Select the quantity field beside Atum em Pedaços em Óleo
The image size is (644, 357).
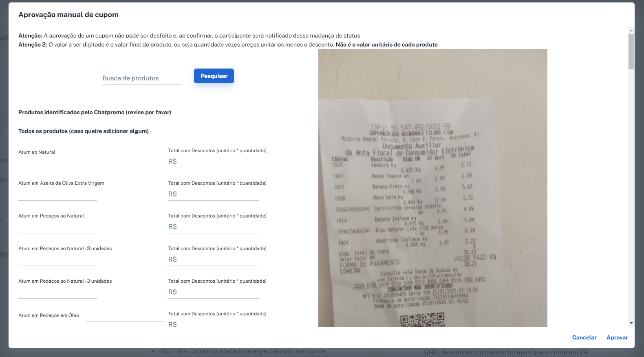tap(125, 316)
